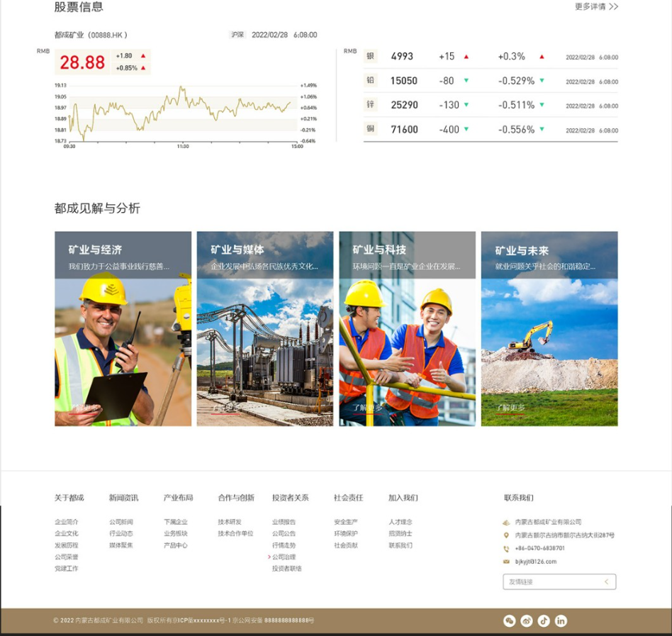Open 投资者关系 footer menu heading

click(290, 498)
